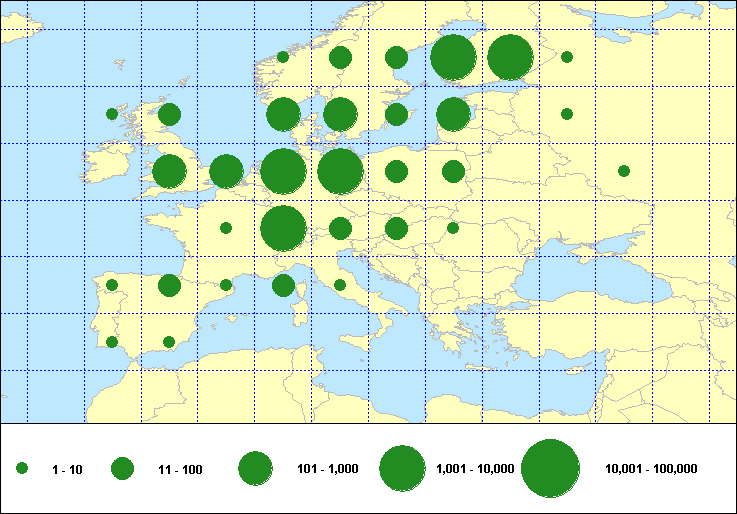Select the "10,001 - 100,000" legend label

point(651,469)
